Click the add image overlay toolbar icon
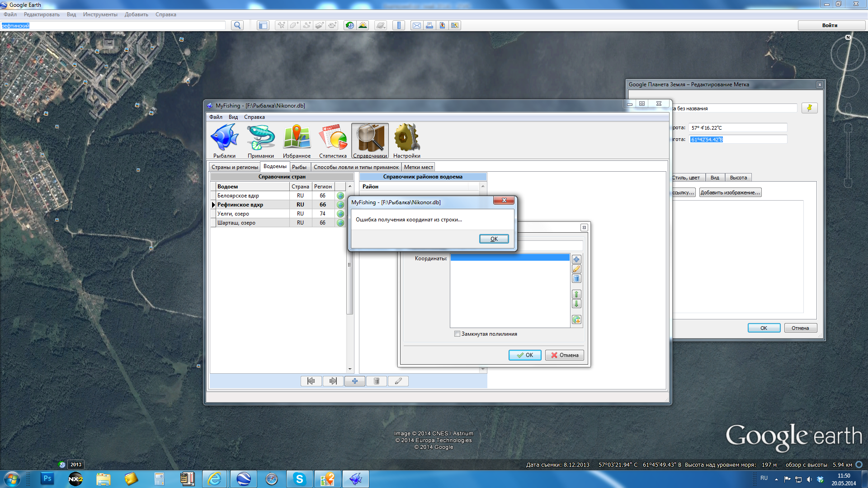The image size is (868, 488). pyautogui.click(x=319, y=25)
